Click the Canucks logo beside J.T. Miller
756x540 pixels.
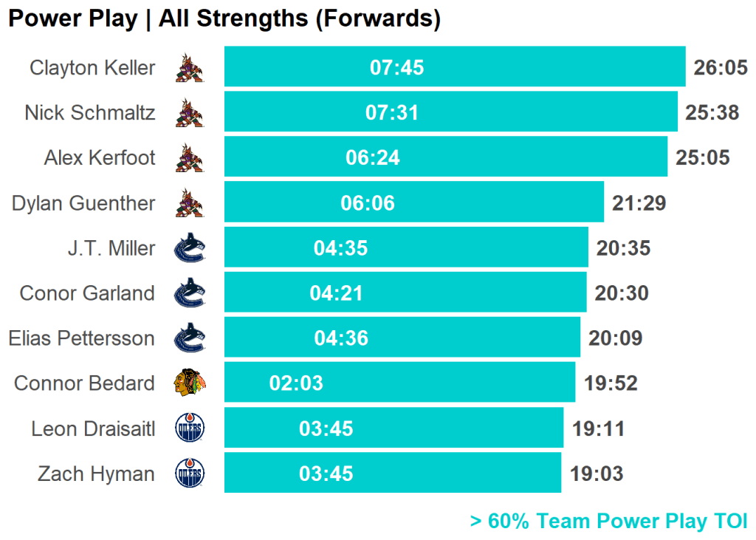(190, 249)
